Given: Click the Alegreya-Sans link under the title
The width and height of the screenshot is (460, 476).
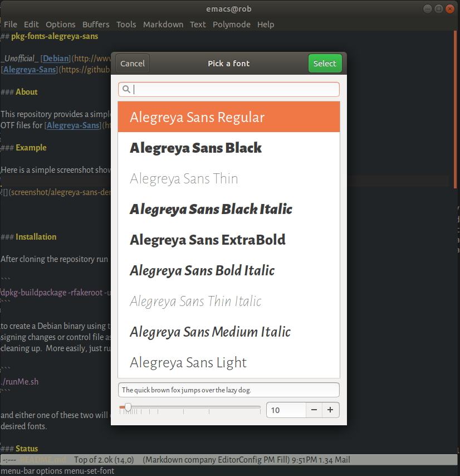Looking at the screenshot, I should (x=30, y=70).
